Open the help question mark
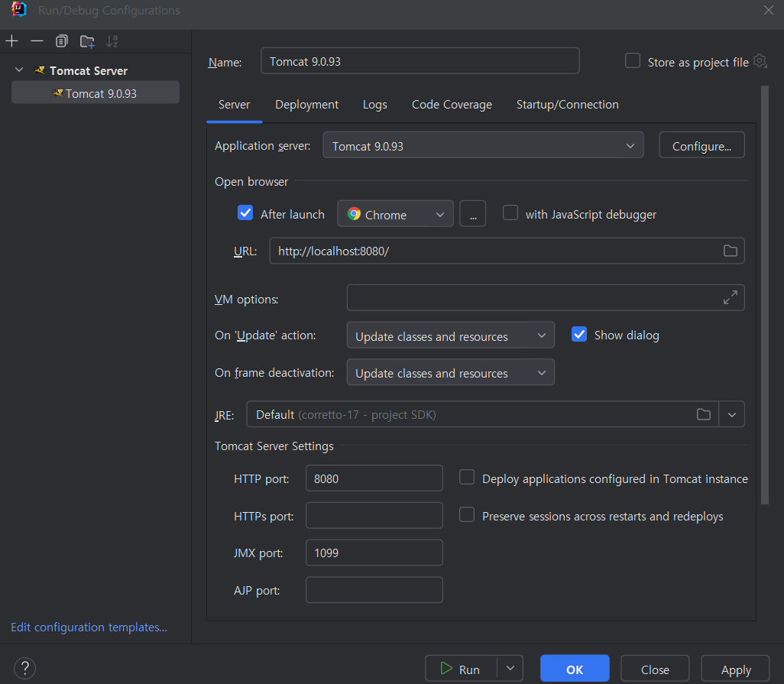This screenshot has height=684, width=784. [x=24, y=668]
